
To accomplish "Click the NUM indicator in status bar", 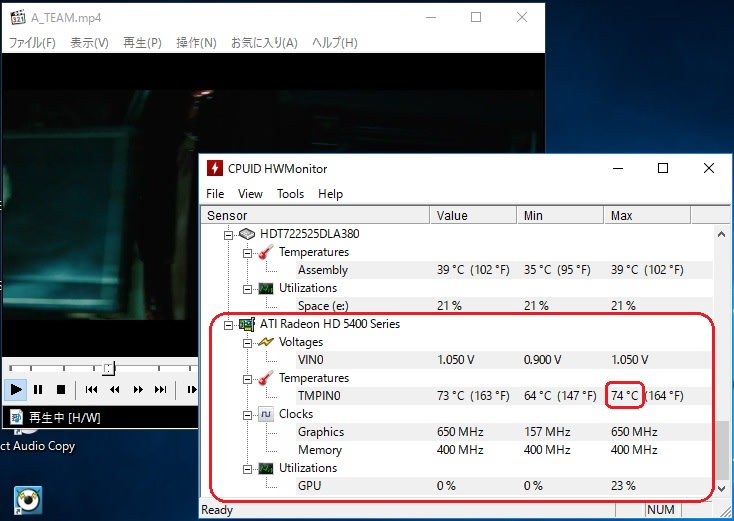I will pyautogui.click(x=661, y=509).
